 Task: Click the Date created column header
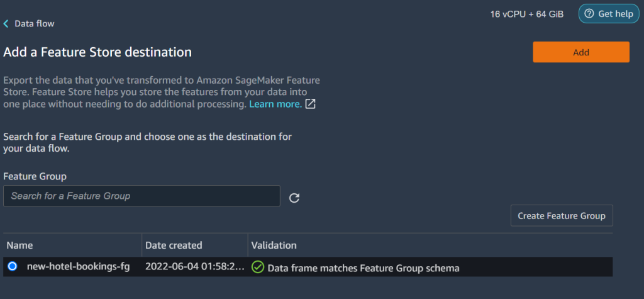[x=174, y=245]
